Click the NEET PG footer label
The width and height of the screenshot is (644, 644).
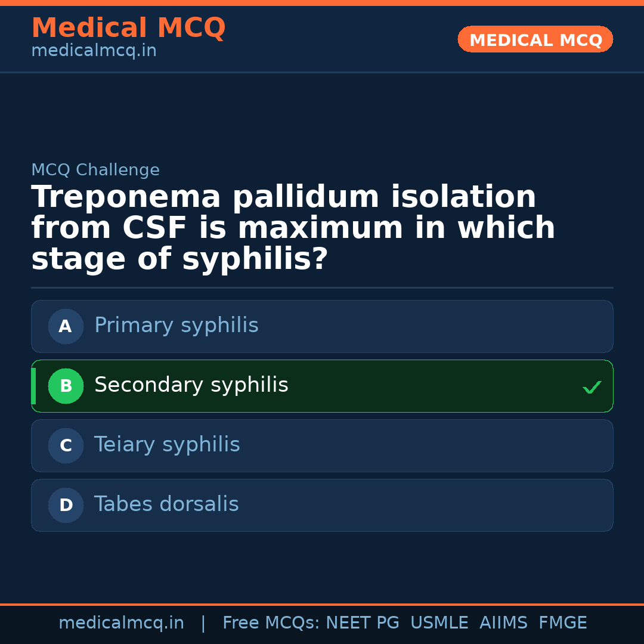point(363,623)
